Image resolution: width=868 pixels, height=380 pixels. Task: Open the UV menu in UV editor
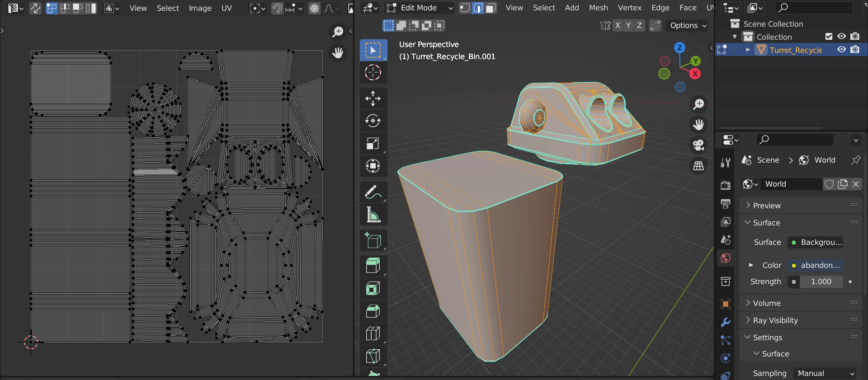(226, 8)
